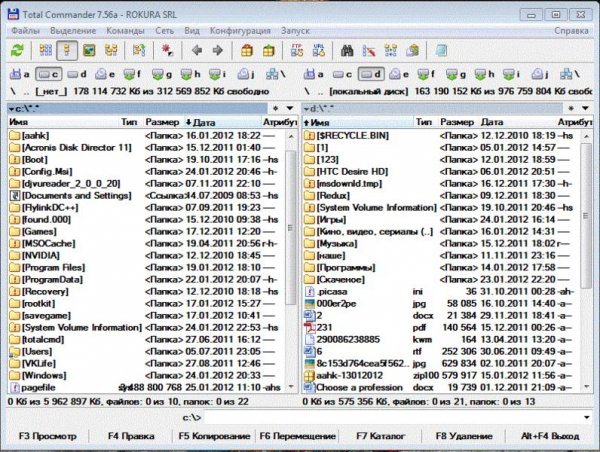Show the directory tree view icon
The image size is (600, 452).
point(111,50)
